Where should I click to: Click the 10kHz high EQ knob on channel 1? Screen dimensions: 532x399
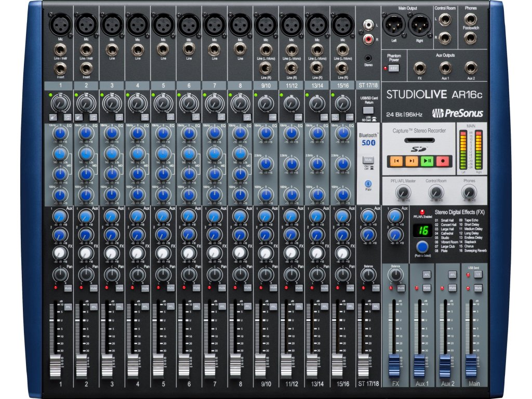(60, 133)
